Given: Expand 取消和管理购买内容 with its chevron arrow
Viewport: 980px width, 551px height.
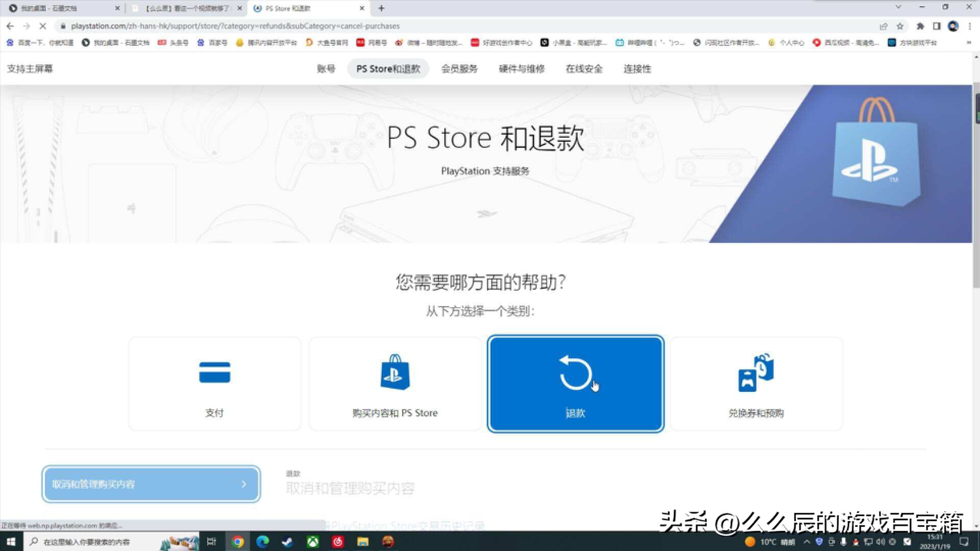Looking at the screenshot, I should pyautogui.click(x=244, y=484).
